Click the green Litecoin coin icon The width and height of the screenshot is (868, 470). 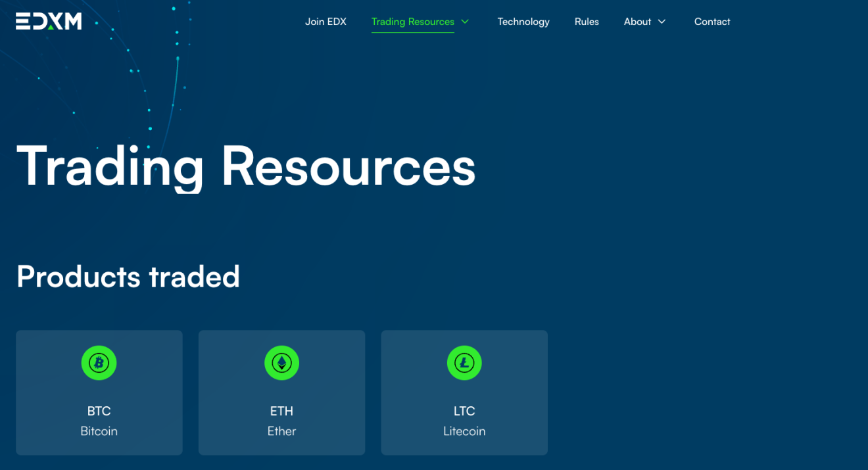[x=464, y=363]
